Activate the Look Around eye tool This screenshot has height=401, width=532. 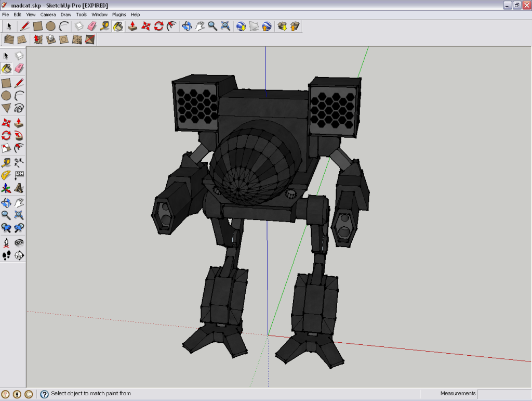[x=19, y=242]
